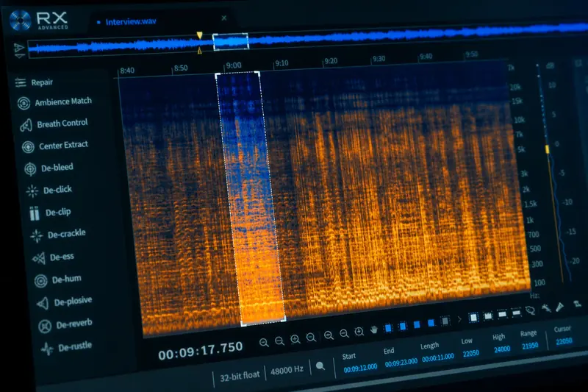Click the 10k label on the frequency scale

pos(520,120)
